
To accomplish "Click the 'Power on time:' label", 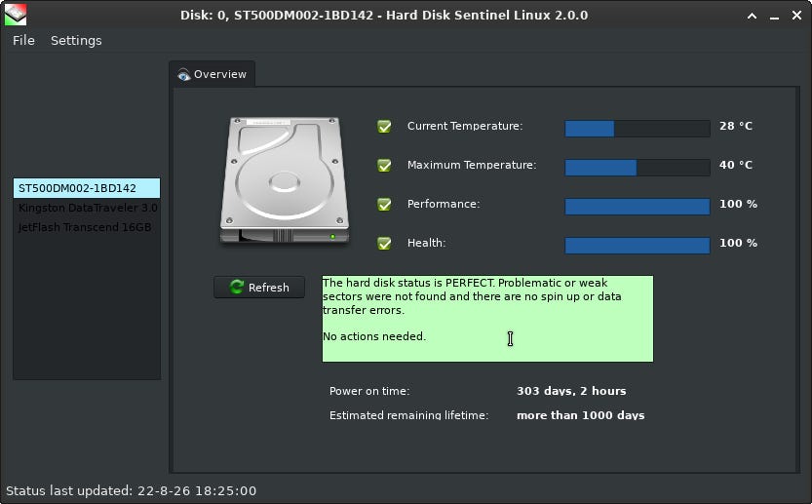I will click(x=369, y=391).
